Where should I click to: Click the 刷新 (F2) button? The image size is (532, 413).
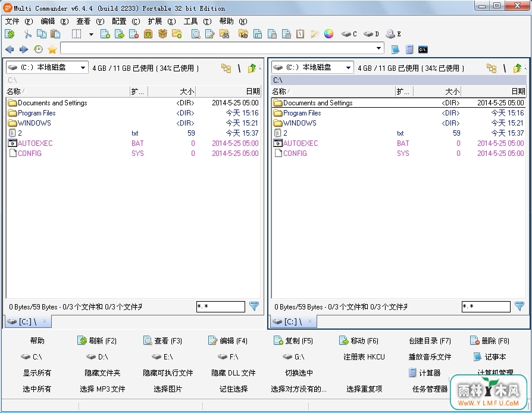[x=97, y=341]
